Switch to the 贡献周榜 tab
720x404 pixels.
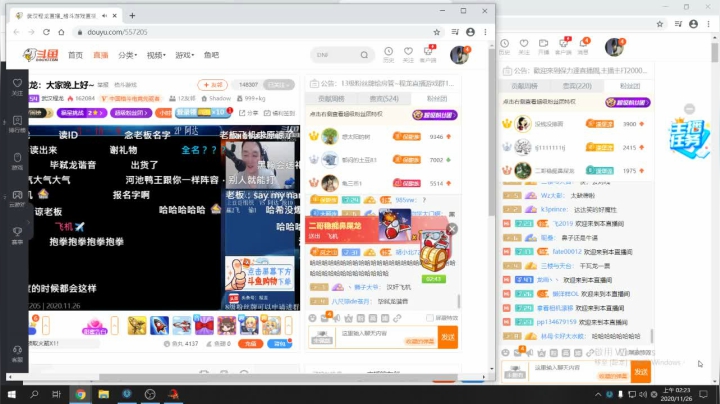click(x=331, y=99)
